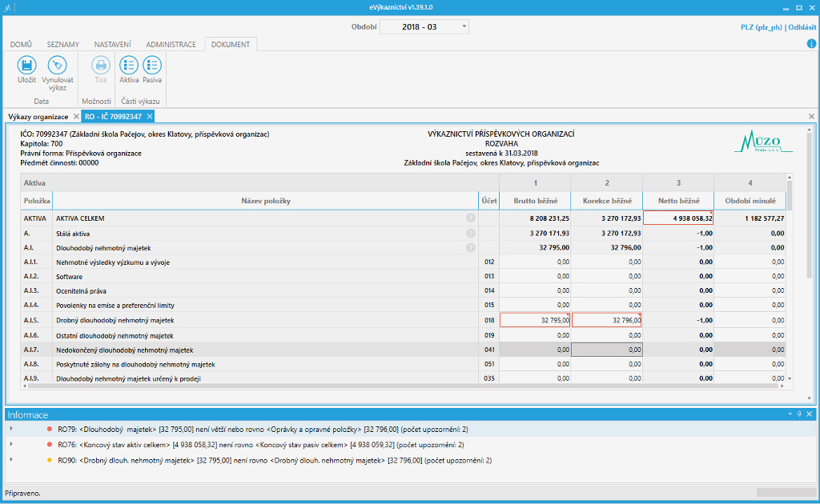Click help icon in Stálá aktiva row
This screenshot has width=820, height=504.
tap(471, 233)
